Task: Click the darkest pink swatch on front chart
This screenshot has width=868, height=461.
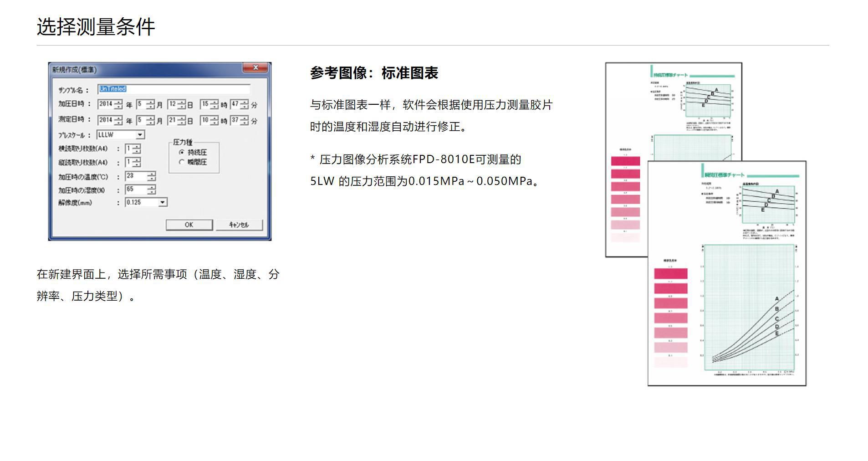Action: coord(670,273)
